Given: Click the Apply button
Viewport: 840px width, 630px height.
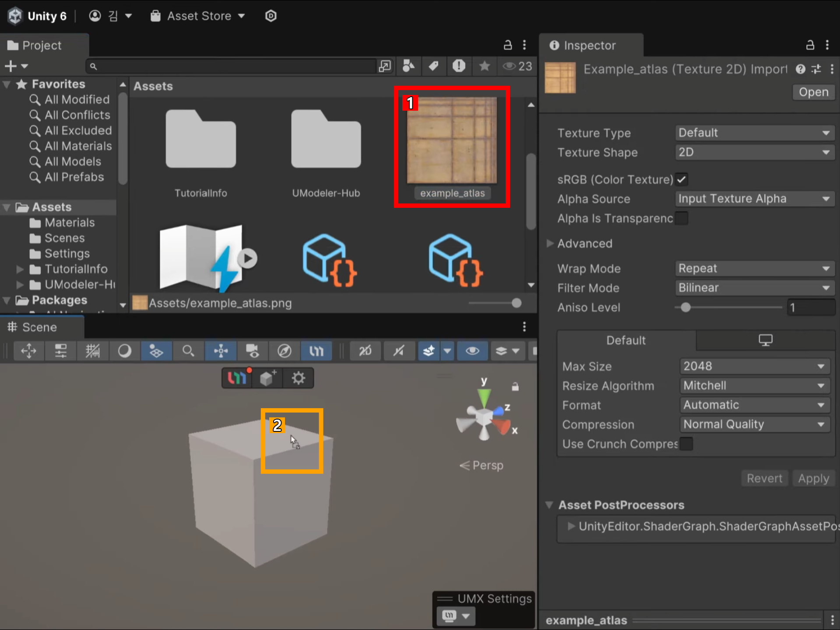Looking at the screenshot, I should point(813,479).
